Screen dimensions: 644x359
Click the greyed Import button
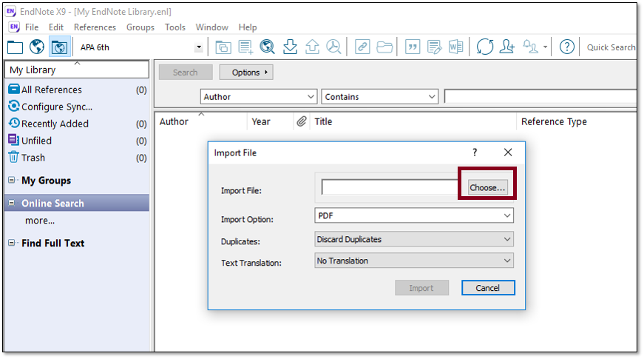tap(421, 288)
